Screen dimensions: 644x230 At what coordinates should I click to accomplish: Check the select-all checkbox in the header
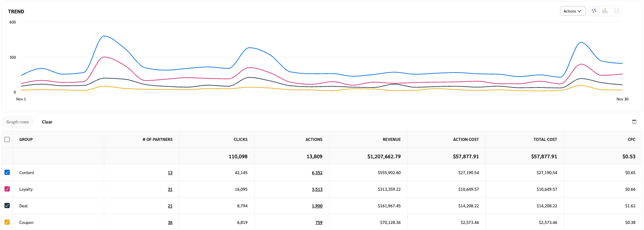tap(7, 139)
